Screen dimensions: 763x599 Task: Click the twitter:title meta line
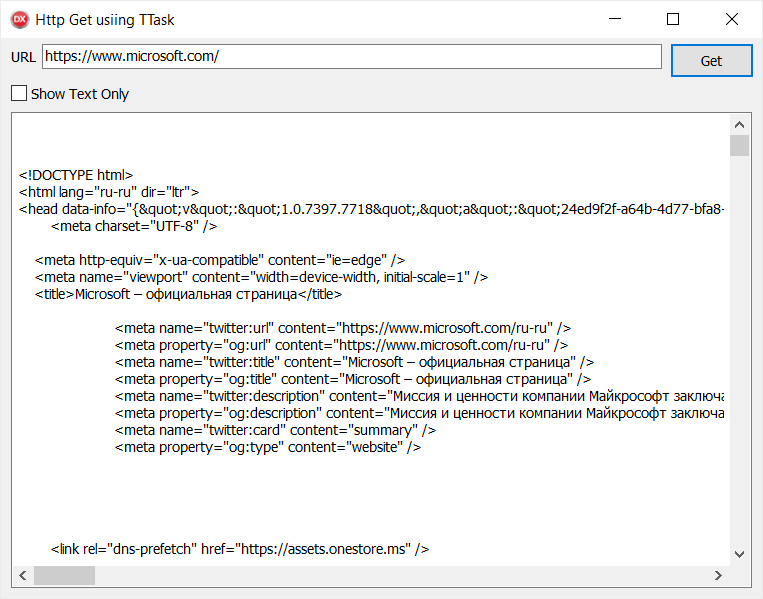[354, 363]
